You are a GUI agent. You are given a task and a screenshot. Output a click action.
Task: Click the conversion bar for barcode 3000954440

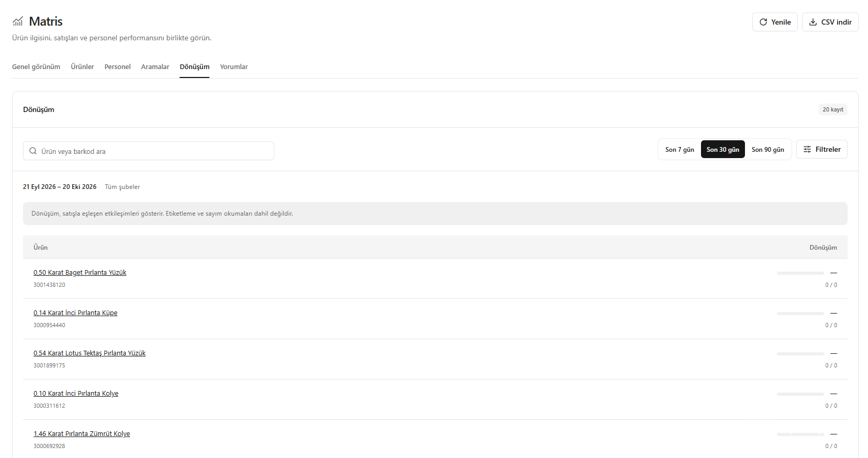(x=800, y=314)
